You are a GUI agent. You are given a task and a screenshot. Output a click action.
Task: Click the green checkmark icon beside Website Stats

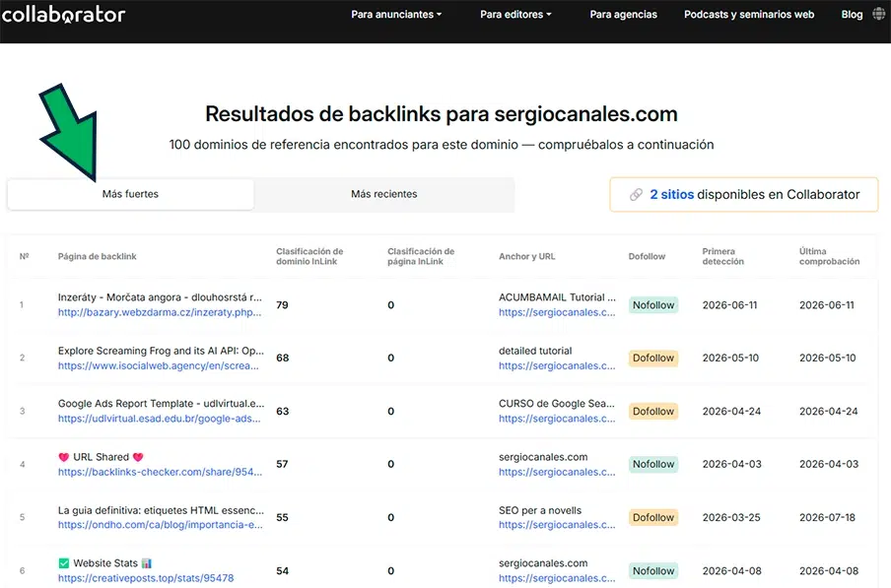64,563
